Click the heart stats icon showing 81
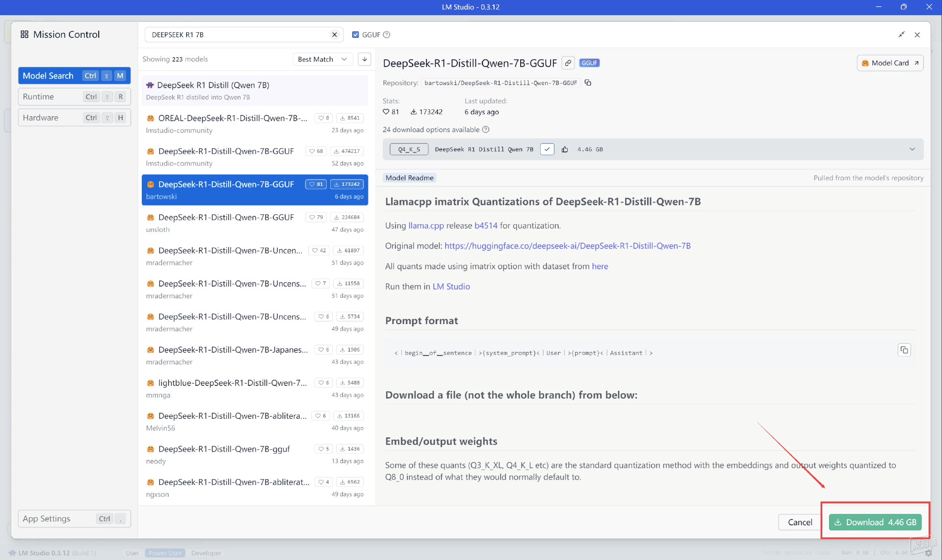This screenshot has width=942, height=560. 386,112
